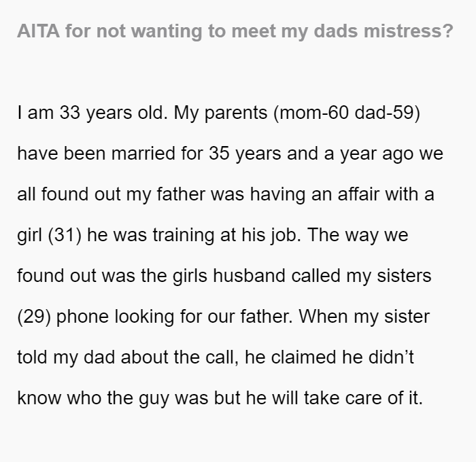Click the phrase "take care of it"
This screenshot has height=462, width=476.
point(362,398)
